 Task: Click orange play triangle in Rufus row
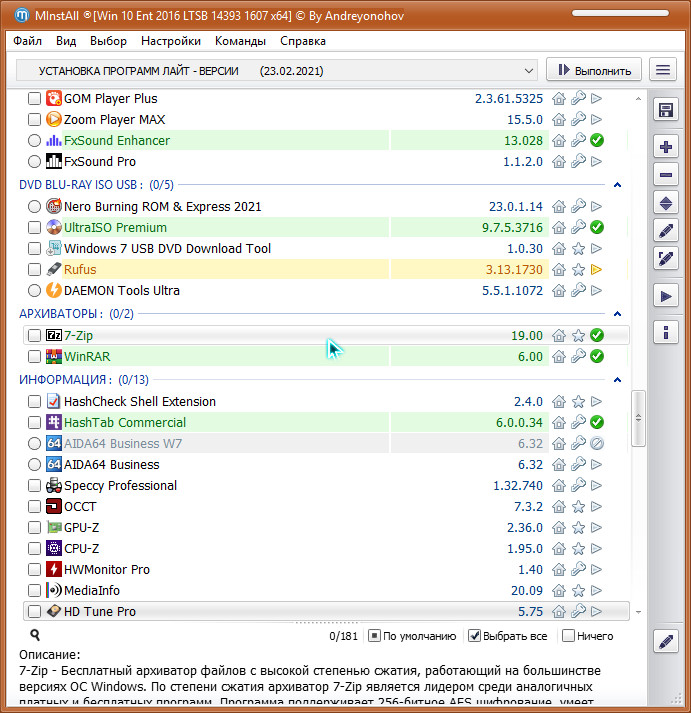pos(596,270)
